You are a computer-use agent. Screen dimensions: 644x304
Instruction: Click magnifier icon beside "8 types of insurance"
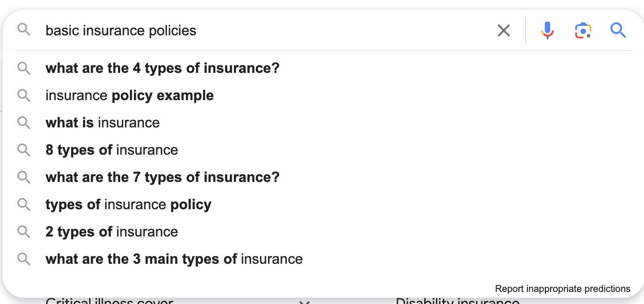pos(24,150)
